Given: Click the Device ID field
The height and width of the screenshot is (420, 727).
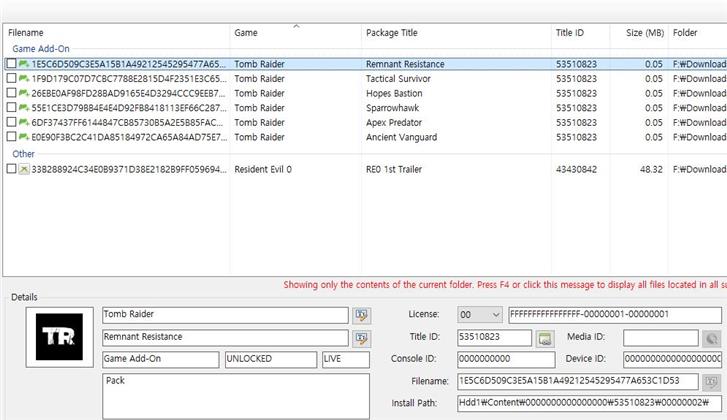Looking at the screenshot, I should click(672, 360).
